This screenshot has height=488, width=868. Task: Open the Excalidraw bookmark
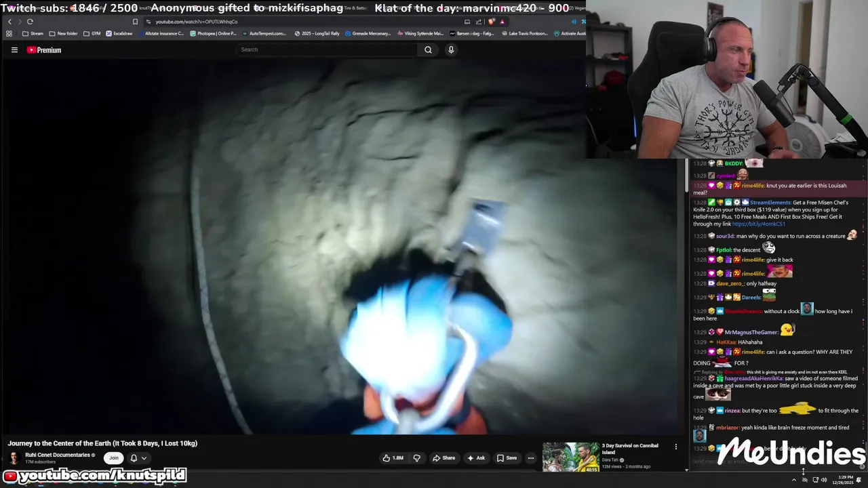point(119,33)
